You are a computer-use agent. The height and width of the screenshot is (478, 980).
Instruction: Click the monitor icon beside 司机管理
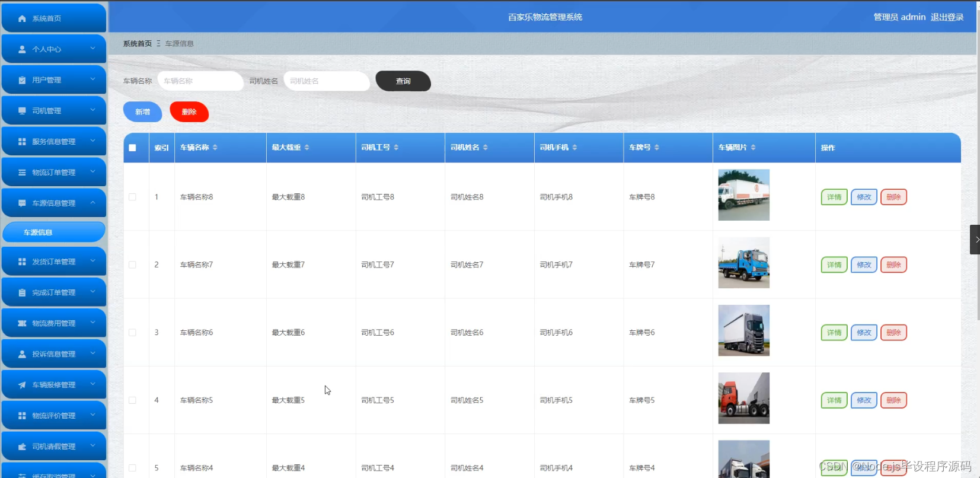tap(22, 111)
